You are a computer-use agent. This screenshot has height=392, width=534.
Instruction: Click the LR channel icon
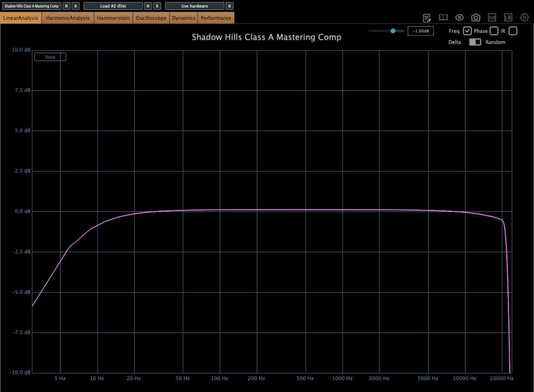pos(508,18)
